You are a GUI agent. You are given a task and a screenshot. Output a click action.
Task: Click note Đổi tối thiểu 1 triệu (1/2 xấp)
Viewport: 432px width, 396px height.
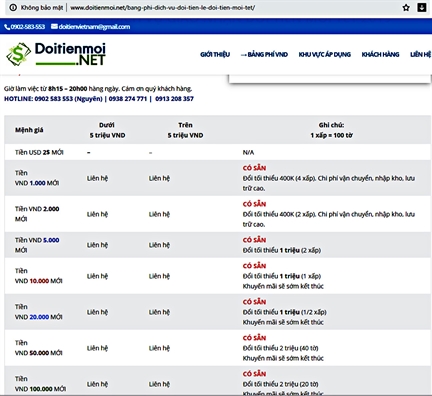point(285,312)
